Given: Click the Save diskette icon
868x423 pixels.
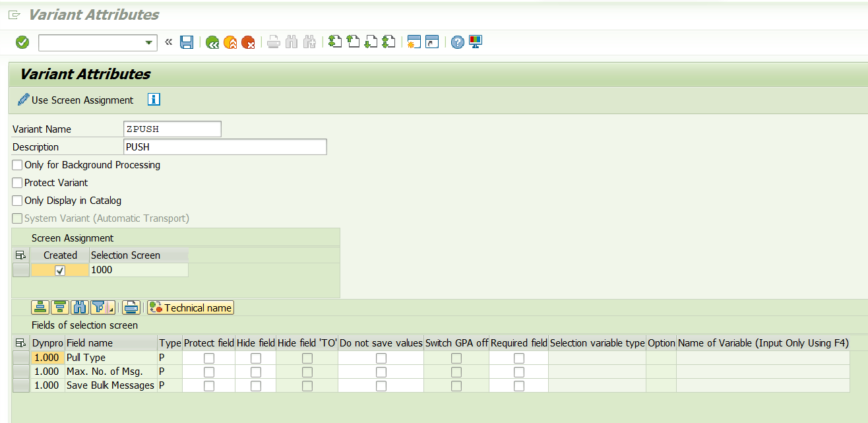Looking at the screenshot, I should [x=187, y=42].
